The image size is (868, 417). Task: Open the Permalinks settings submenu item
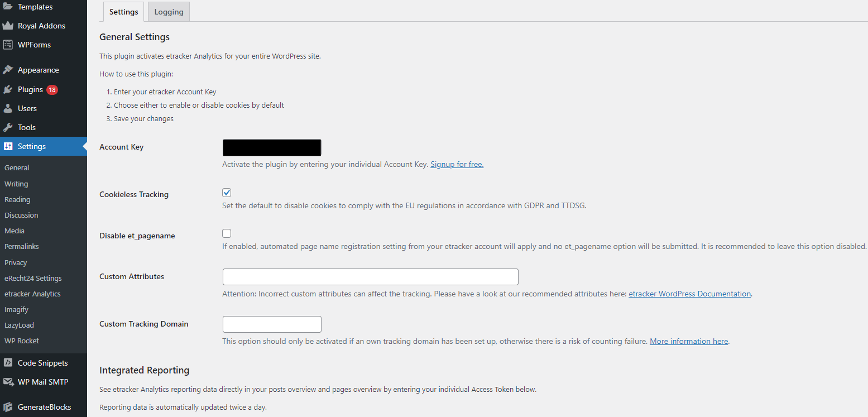tap(22, 246)
